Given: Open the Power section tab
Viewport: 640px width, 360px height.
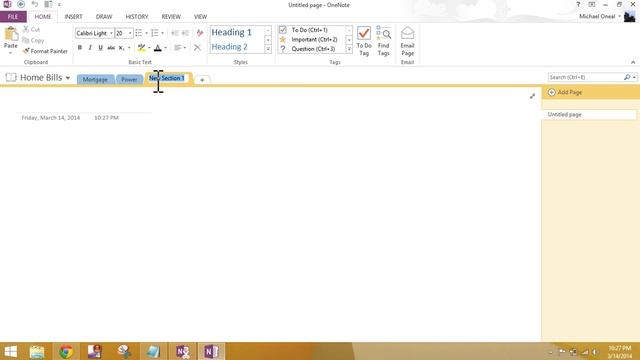Looking at the screenshot, I should pyautogui.click(x=129, y=80).
